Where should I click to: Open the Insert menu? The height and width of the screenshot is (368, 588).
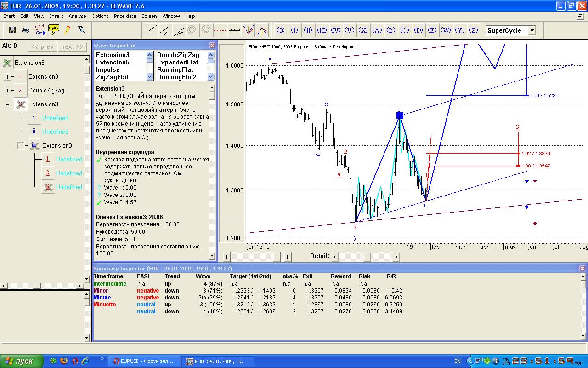click(x=57, y=16)
